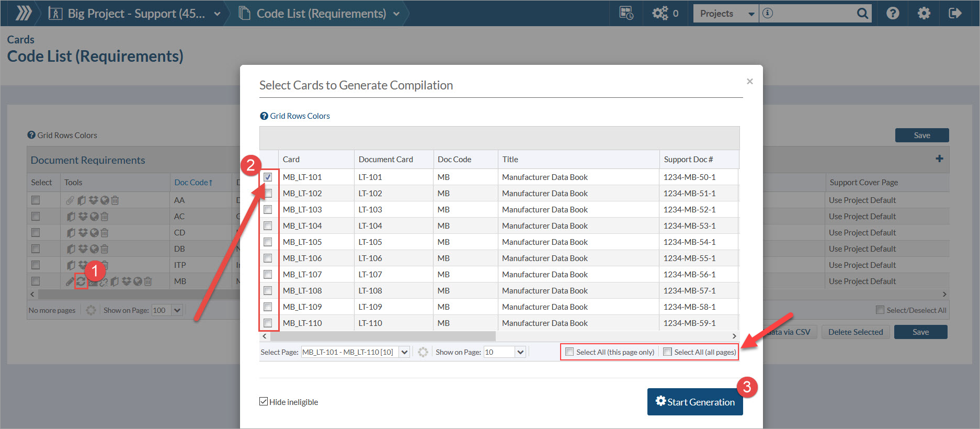
Task: Toggle the Hide ineligible checkbox
Action: click(x=264, y=401)
